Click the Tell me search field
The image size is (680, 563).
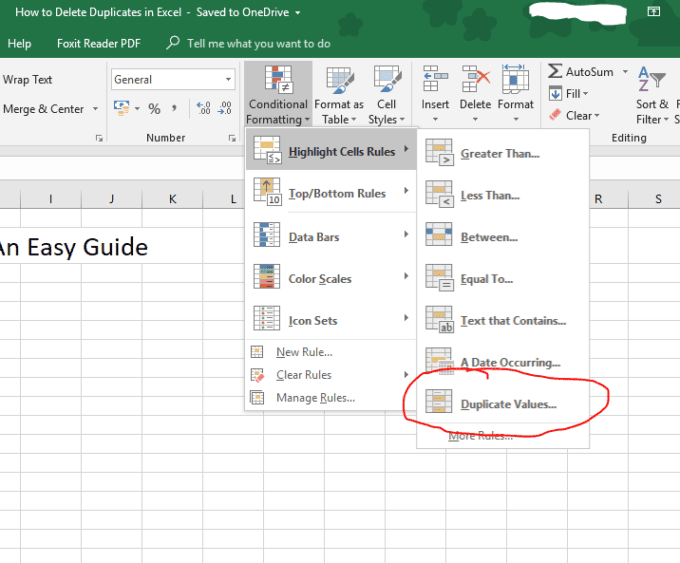coord(250,44)
